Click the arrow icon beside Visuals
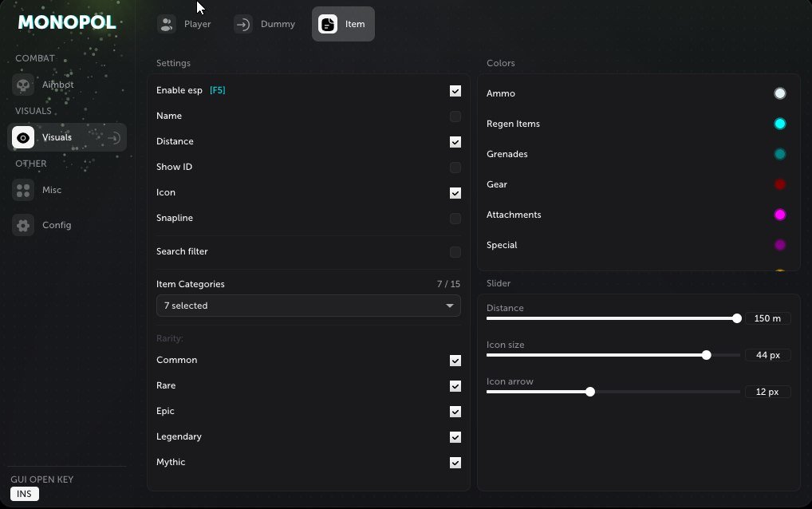Viewport: 812px width, 509px height. (114, 137)
